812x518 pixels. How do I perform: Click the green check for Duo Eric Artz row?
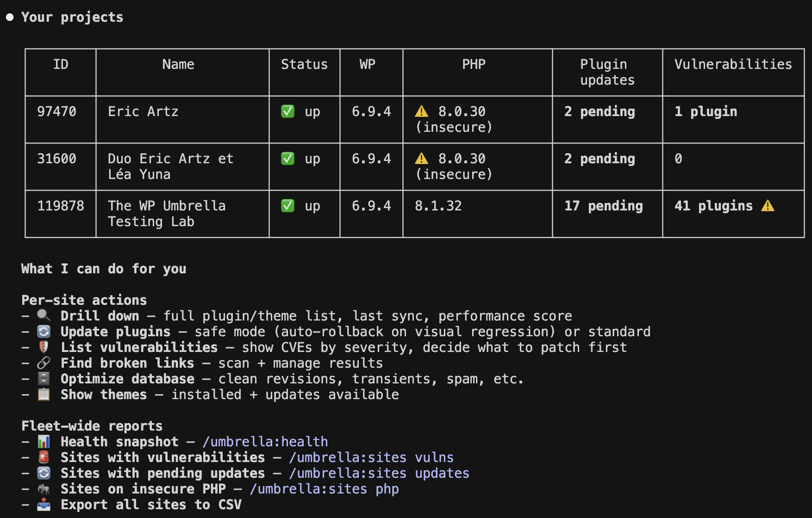click(288, 159)
